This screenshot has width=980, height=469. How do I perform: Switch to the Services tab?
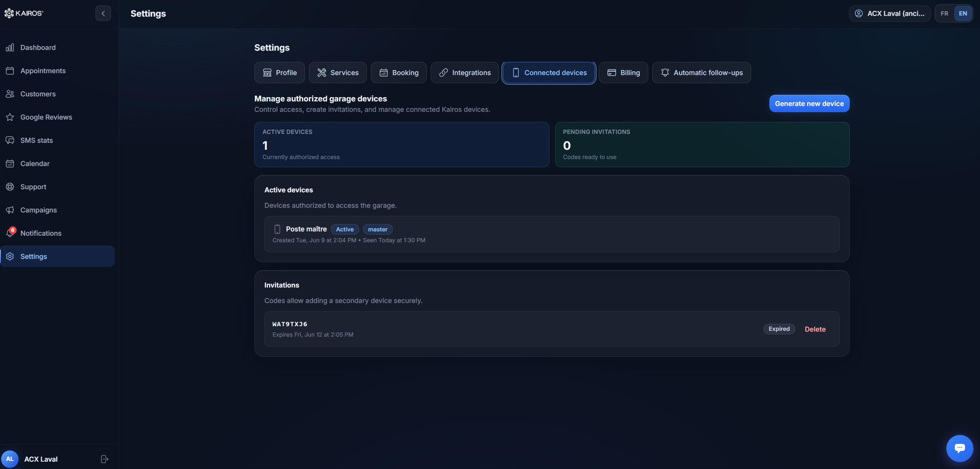point(337,72)
